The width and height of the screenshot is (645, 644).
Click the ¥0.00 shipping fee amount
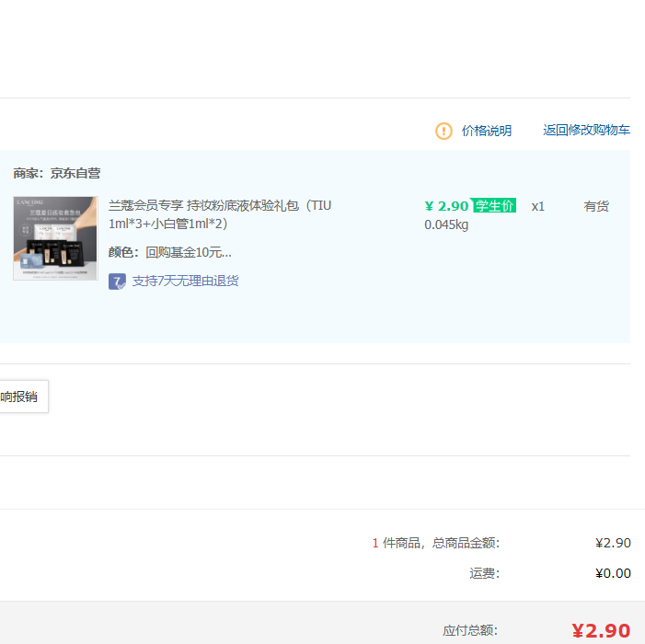(x=613, y=573)
